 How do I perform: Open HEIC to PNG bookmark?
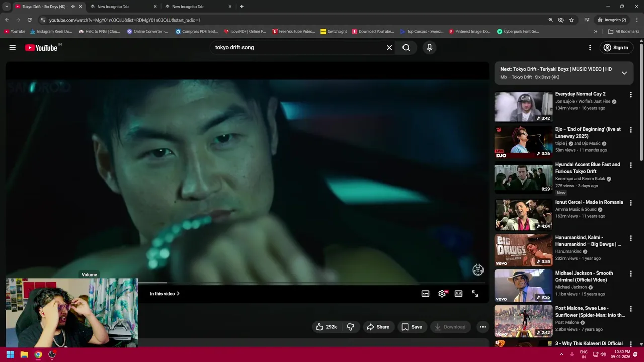tap(99, 31)
